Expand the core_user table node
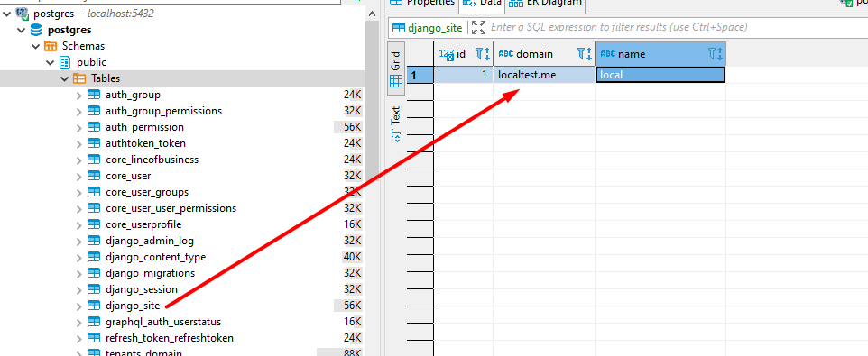Image resolution: width=868 pixels, height=356 pixels. click(78, 177)
